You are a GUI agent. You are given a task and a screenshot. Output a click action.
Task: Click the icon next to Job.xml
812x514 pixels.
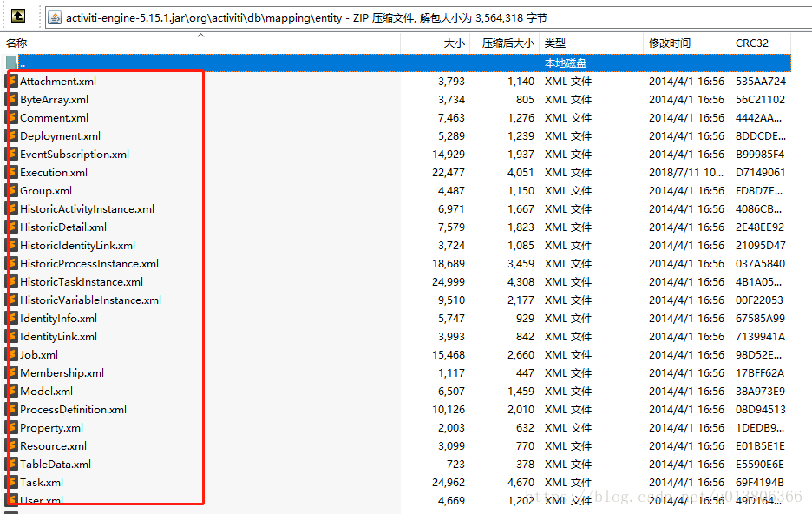pyautogui.click(x=11, y=355)
